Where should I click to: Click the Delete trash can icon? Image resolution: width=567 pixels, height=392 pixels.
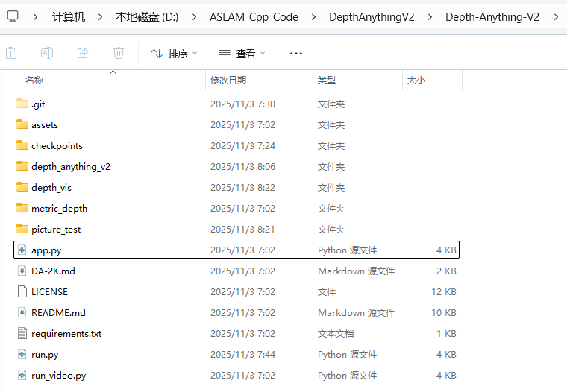[x=118, y=53]
